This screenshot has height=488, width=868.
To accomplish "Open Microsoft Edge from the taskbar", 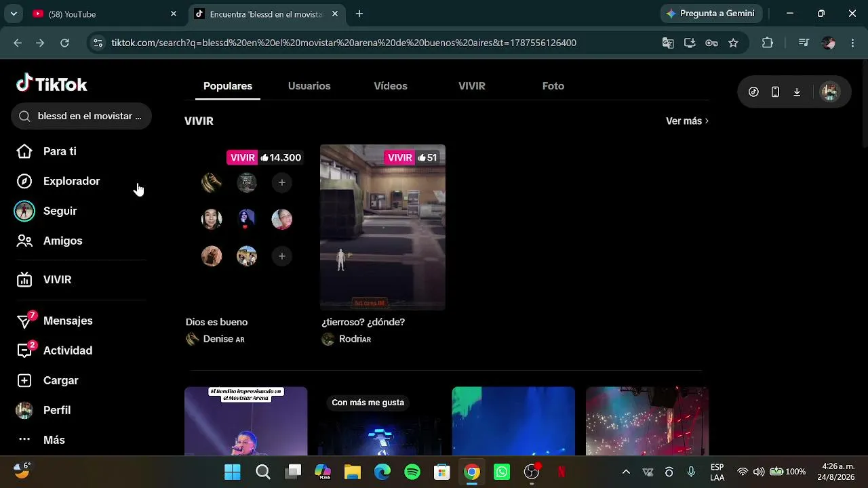I will point(382,472).
